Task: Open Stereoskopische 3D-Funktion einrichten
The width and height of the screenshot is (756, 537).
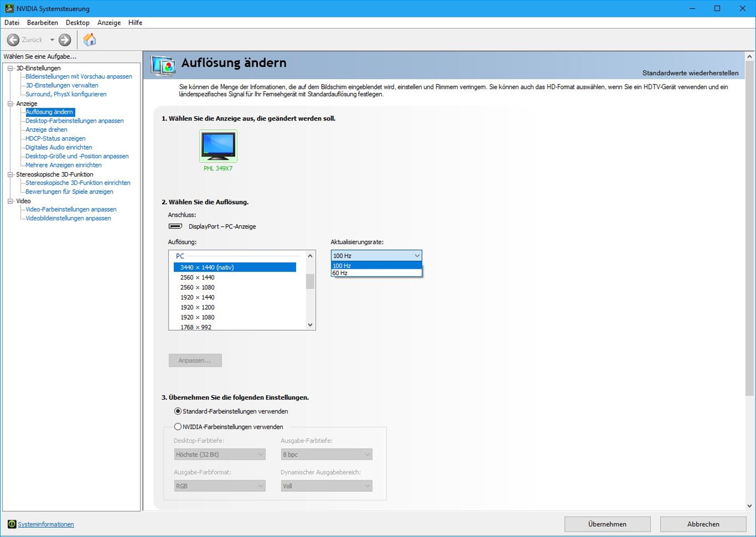Action: pos(78,183)
